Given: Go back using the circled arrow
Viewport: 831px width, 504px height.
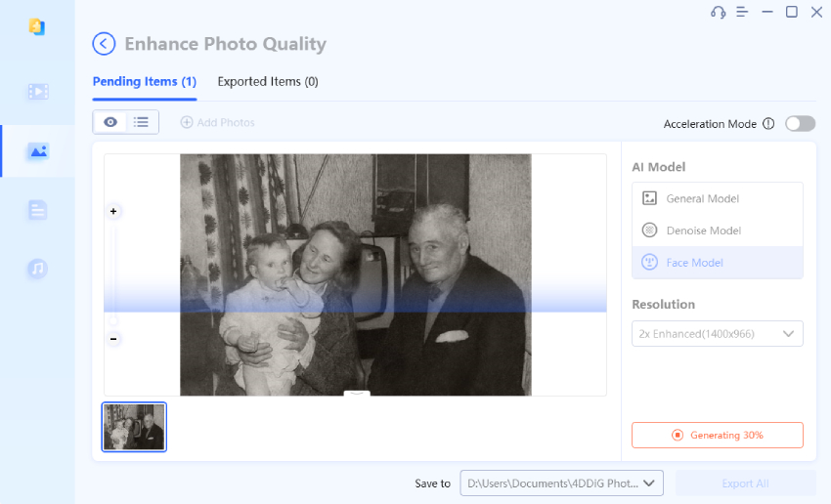Looking at the screenshot, I should [104, 44].
